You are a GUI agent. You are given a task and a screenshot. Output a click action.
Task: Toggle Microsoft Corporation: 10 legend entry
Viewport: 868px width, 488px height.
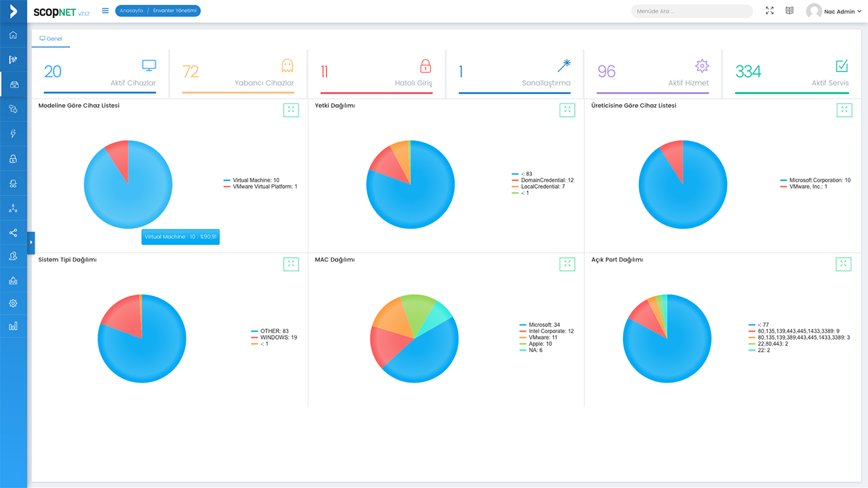[x=815, y=180]
